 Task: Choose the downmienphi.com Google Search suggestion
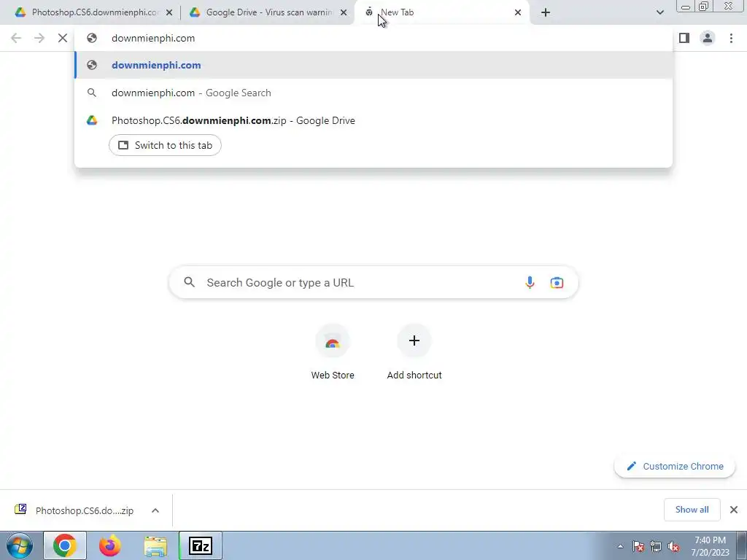coord(373,93)
